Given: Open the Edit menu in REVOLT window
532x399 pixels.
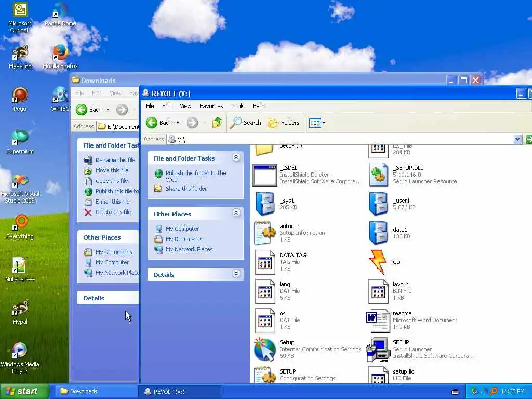Looking at the screenshot, I should 167,106.
